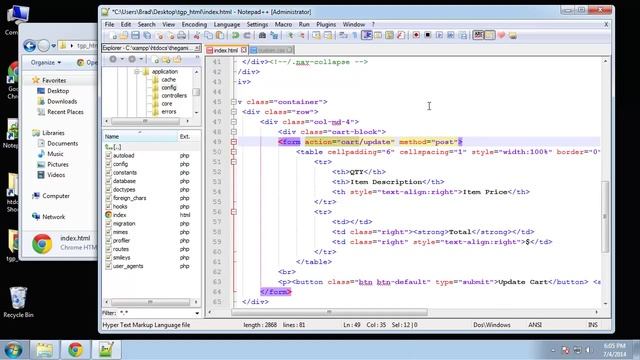
Task: Open the Filter dropdown in Explorer panel
Action: pos(197,313)
